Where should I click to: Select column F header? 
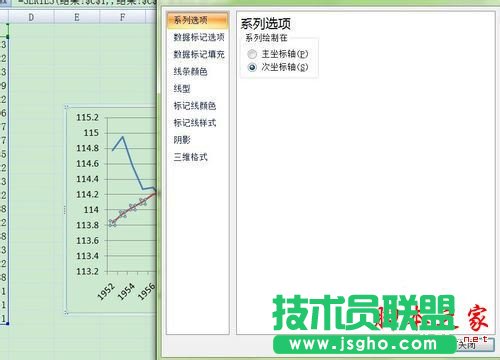pos(123,17)
